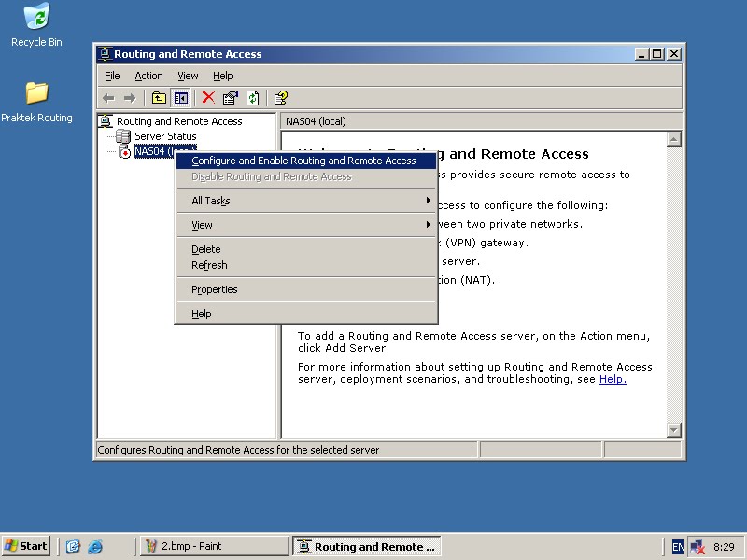This screenshot has height=560, width=747.
Task: Click the red Delete (X) toolbar icon
Action: [207, 97]
